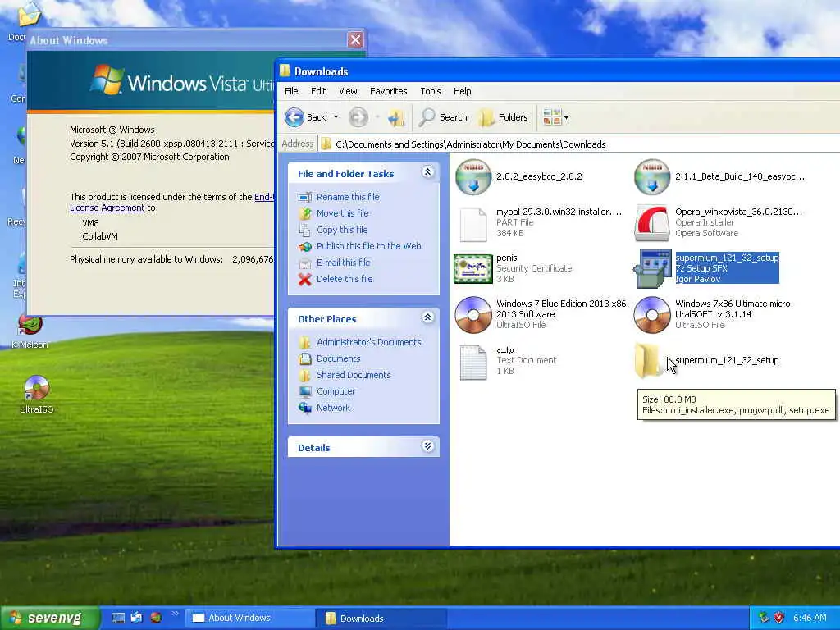Click Publish this file to the Web
Screen dimensions: 840x630
368,246
